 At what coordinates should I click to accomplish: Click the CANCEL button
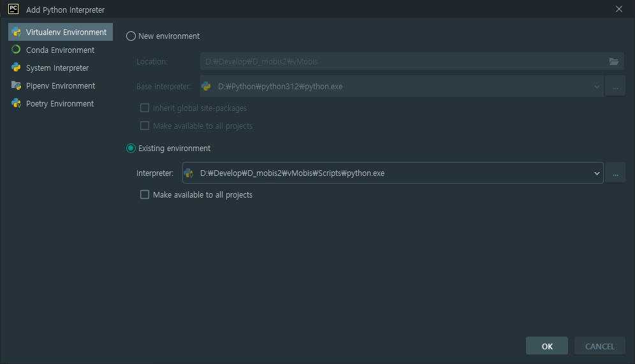click(599, 346)
